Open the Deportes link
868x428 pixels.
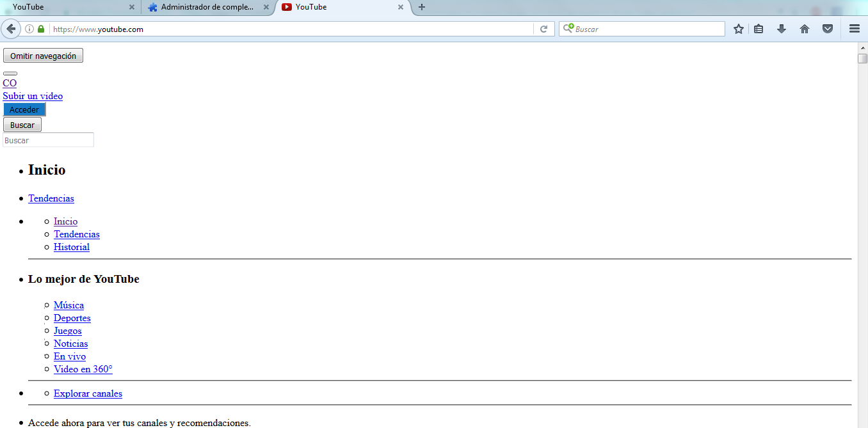click(72, 318)
